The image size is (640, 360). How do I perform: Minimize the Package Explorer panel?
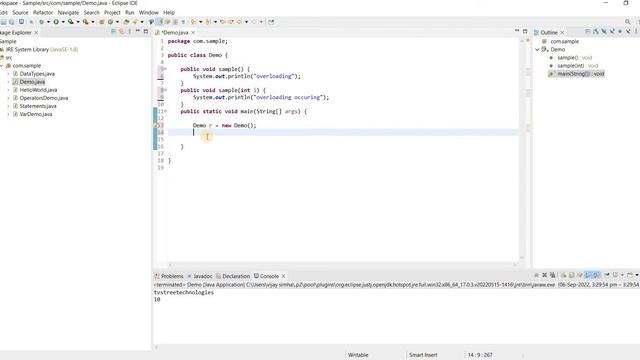(x=138, y=31)
